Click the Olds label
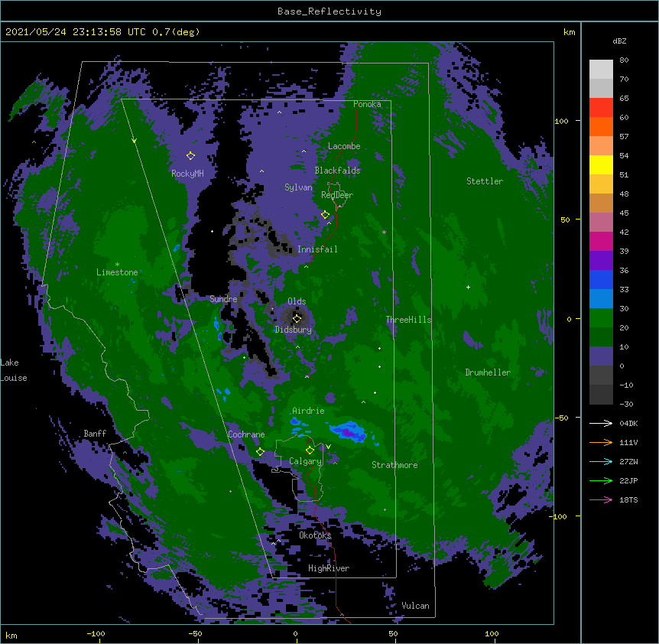This screenshot has height=644, width=659. 297,301
